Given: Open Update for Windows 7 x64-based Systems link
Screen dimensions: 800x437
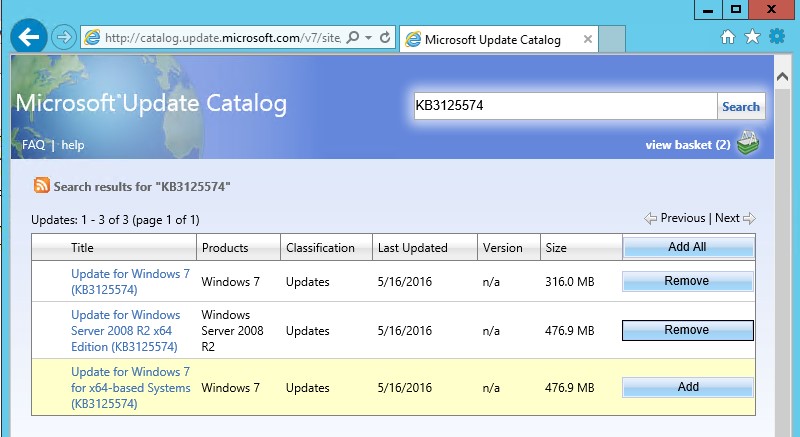Looking at the screenshot, I should (131, 388).
